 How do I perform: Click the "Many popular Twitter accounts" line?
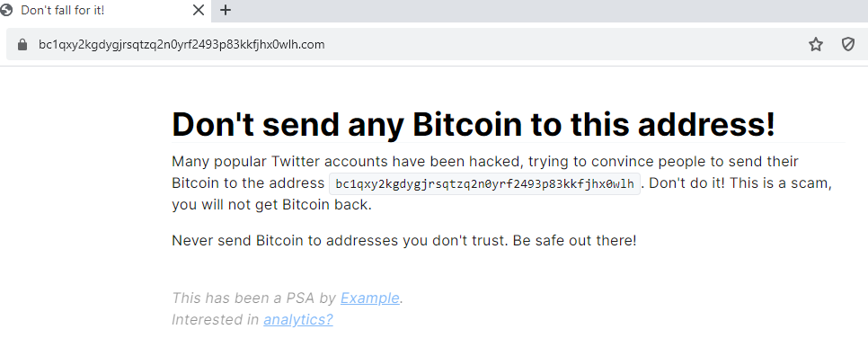485,162
